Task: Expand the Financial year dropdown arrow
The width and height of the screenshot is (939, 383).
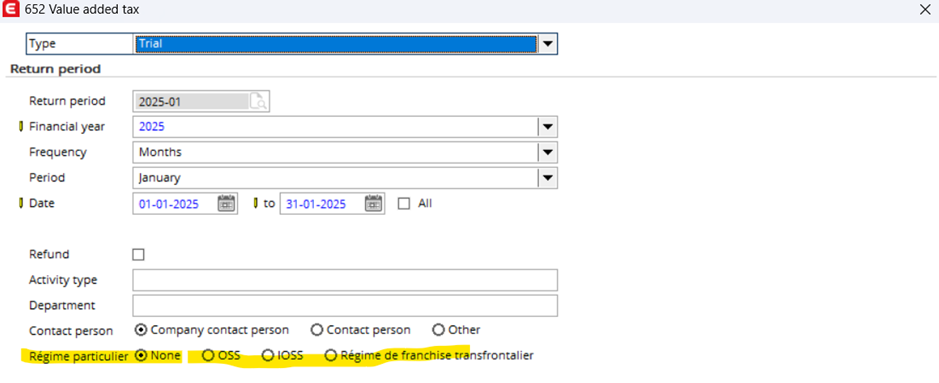Action: coord(547,127)
